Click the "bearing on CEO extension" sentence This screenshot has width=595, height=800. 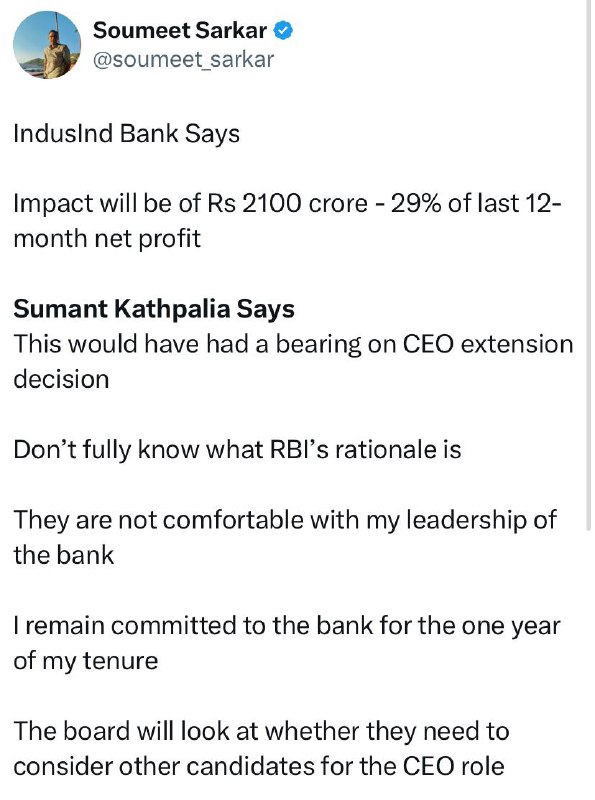[293, 344]
